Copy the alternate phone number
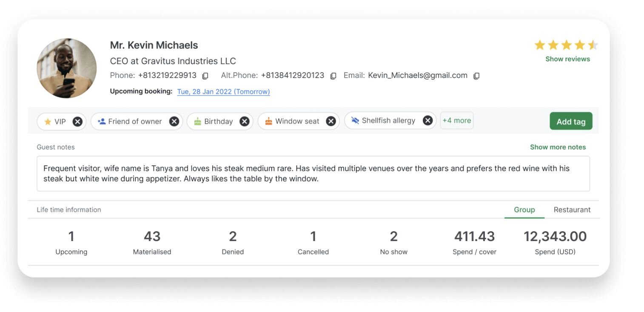Viewport: 644px width, 312px height. coord(333,76)
